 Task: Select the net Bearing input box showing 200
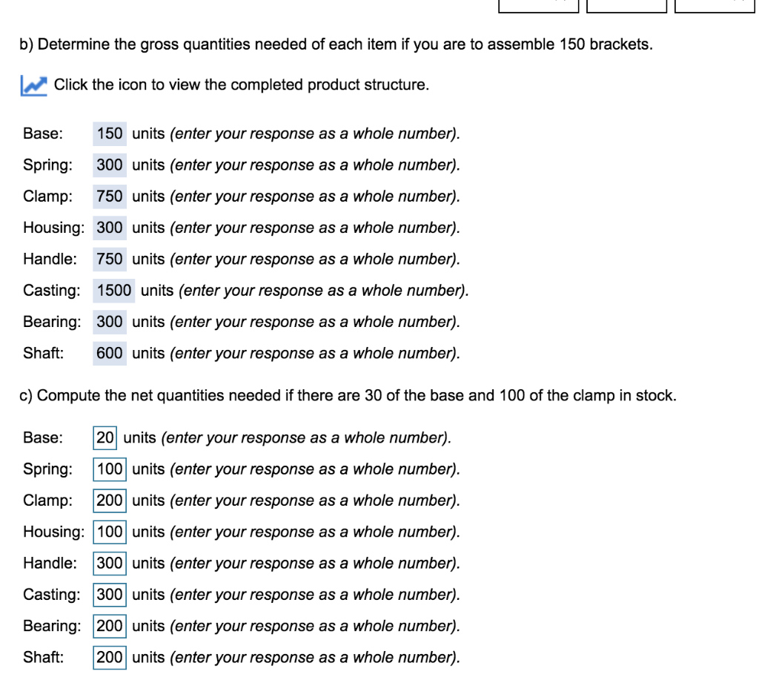[110, 626]
